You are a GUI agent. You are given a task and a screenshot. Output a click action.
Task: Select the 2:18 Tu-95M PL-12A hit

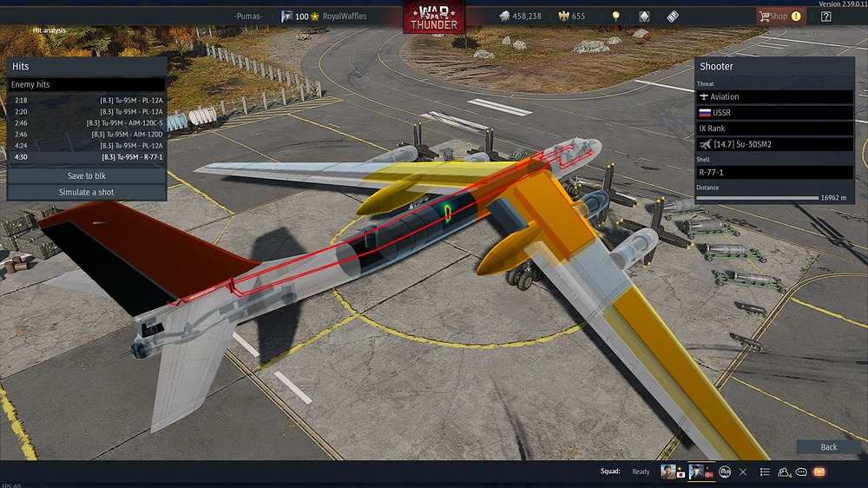(86, 100)
